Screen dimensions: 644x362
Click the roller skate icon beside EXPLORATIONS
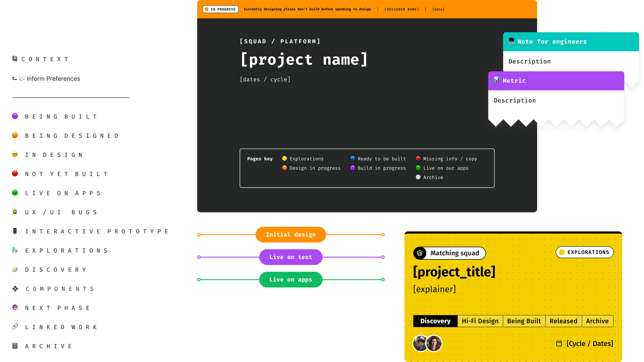click(15, 250)
